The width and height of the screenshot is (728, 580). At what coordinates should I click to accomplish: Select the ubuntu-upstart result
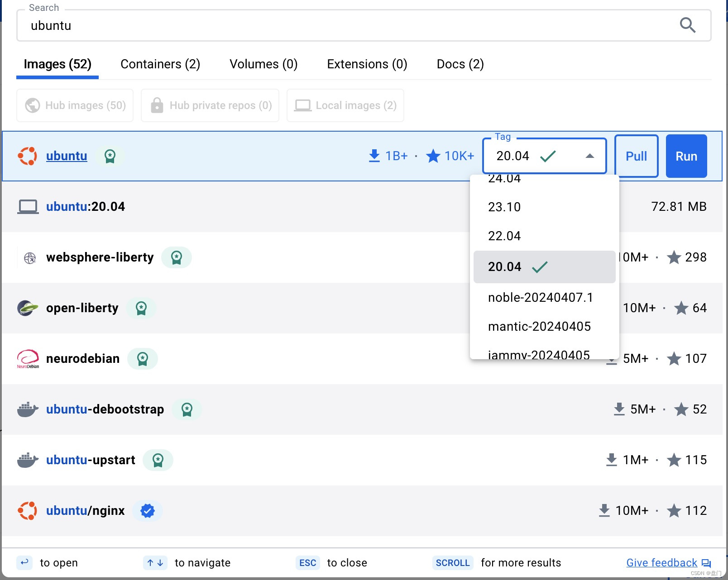[x=362, y=460]
